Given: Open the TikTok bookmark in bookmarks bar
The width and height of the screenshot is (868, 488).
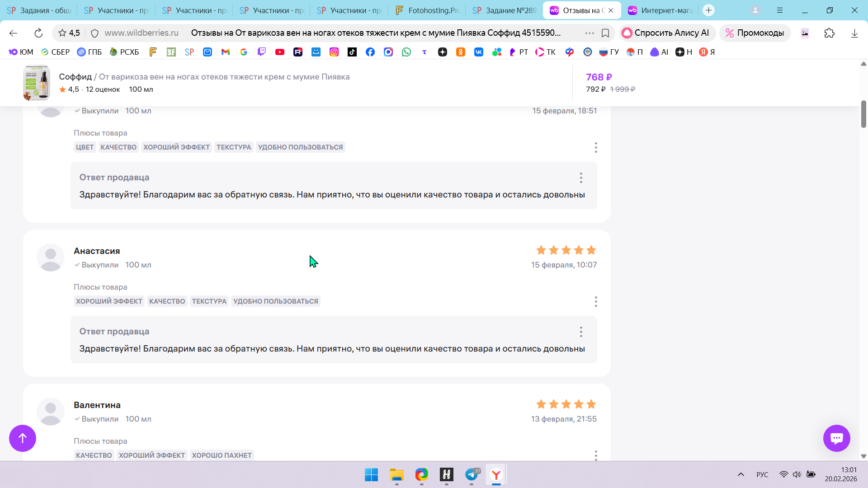Looking at the screenshot, I should [x=352, y=52].
